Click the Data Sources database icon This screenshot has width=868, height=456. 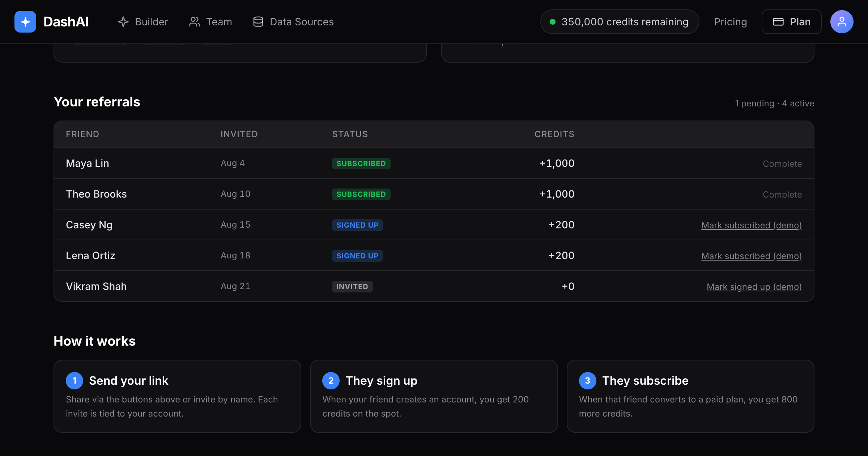pos(258,22)
